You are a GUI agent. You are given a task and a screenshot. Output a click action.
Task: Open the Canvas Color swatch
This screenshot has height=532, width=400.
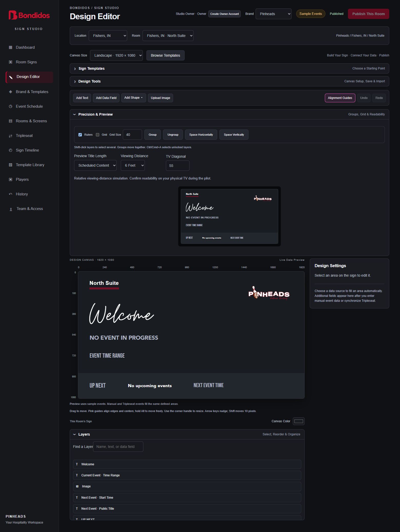click(298, 421)
